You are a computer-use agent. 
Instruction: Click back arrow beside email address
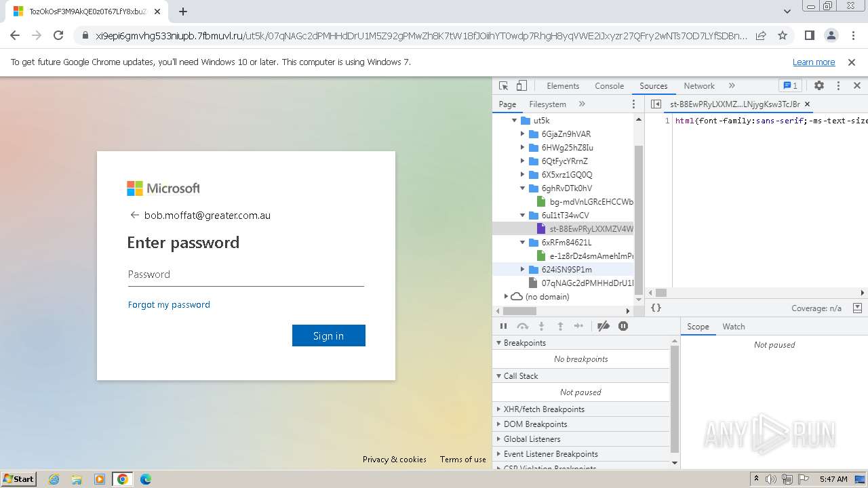point(134,216)
